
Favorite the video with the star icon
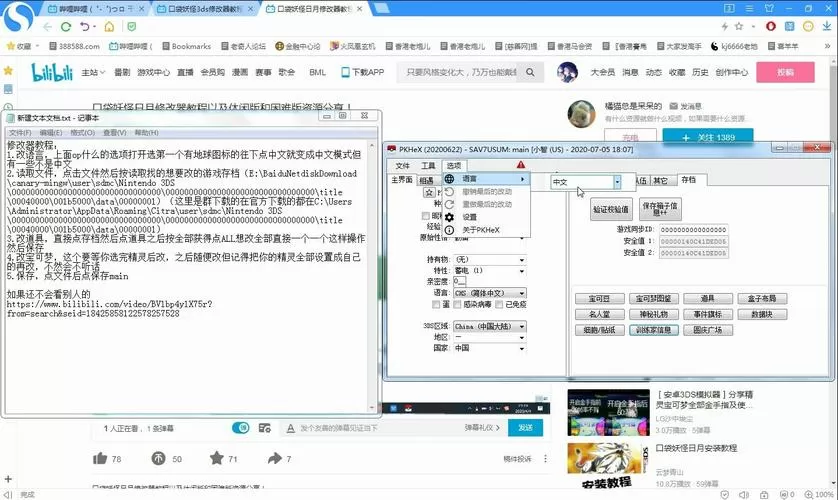[x=216, y=458]
